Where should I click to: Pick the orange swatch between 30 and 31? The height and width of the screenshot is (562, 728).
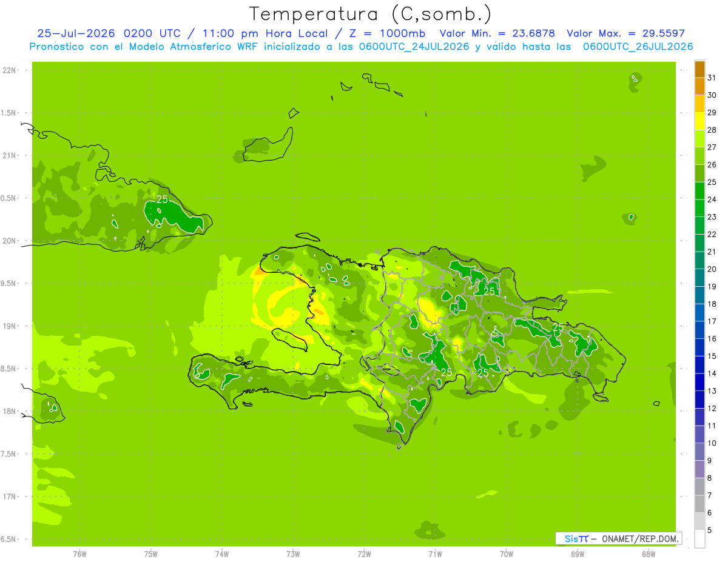coord(699,87)
